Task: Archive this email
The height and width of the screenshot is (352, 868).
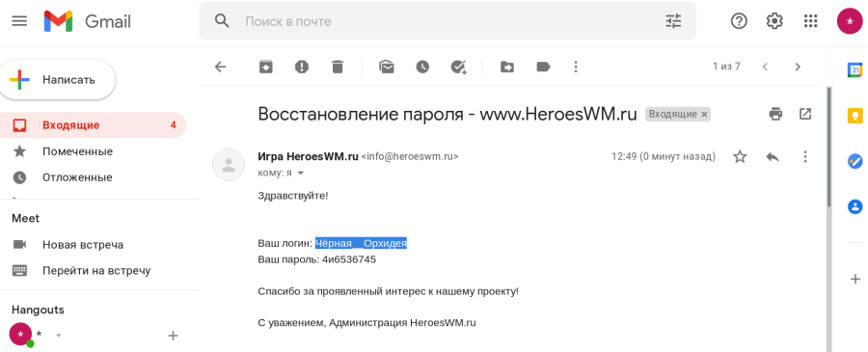Action: pyautogui.click(x=266, y=67)
